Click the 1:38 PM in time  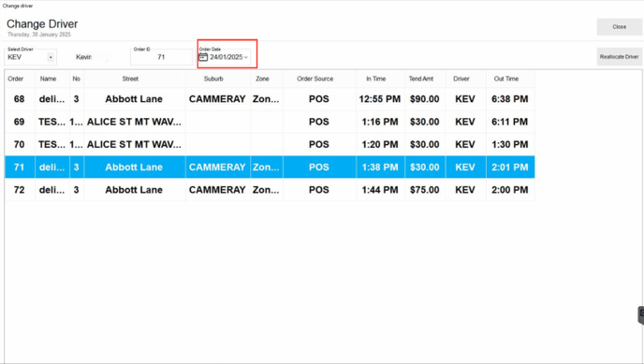379,167
